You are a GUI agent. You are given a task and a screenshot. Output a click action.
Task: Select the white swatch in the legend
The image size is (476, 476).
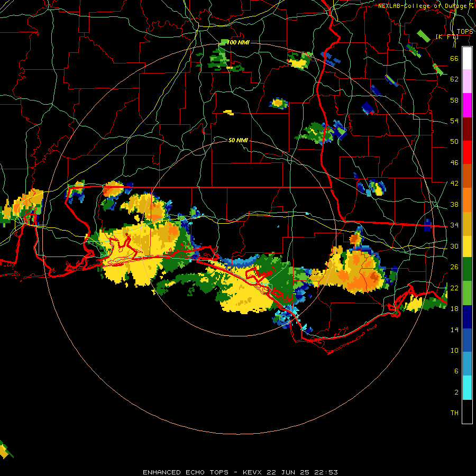[x=467, y=58]
